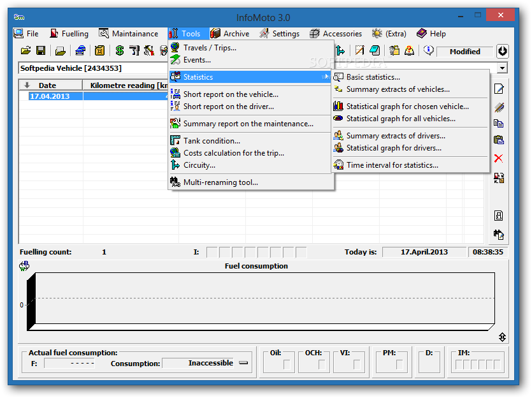Viewport: 532px width, 398px height.
Task: Click the cyan eraser toolbar icon
Action: click(x=375, y=51)
